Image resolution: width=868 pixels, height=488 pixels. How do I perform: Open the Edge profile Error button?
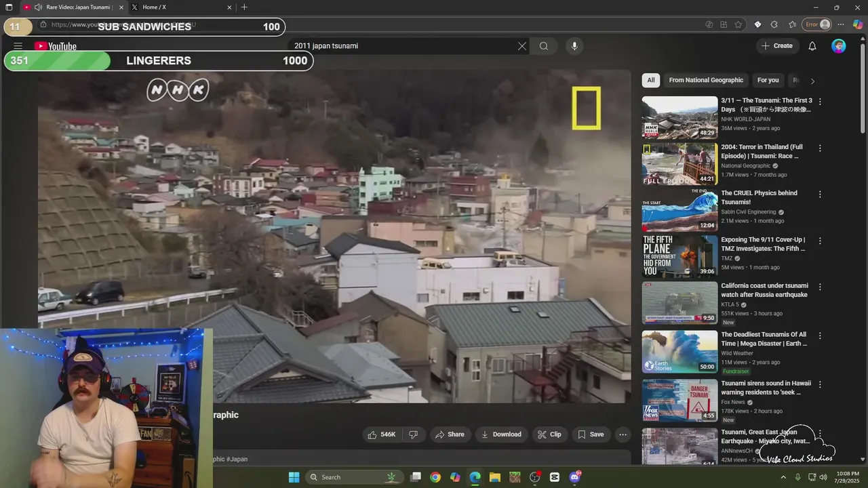point(817,24)
